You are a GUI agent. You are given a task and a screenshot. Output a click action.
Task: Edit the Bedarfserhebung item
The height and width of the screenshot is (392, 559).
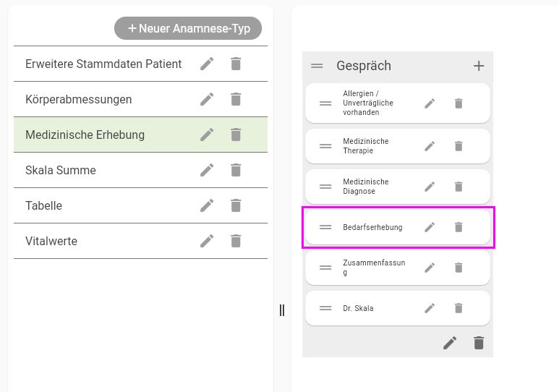pos(430,227)
